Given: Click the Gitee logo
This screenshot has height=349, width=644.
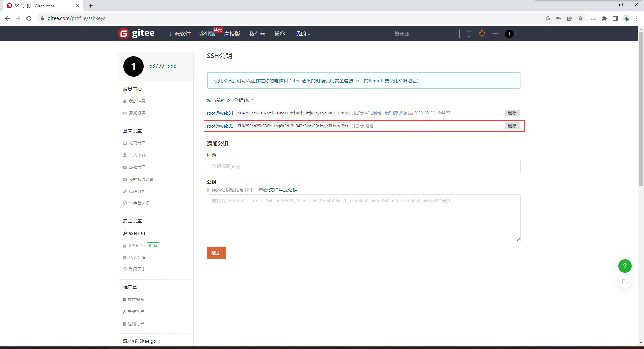Looking at the screenshot, I should 137,34.
